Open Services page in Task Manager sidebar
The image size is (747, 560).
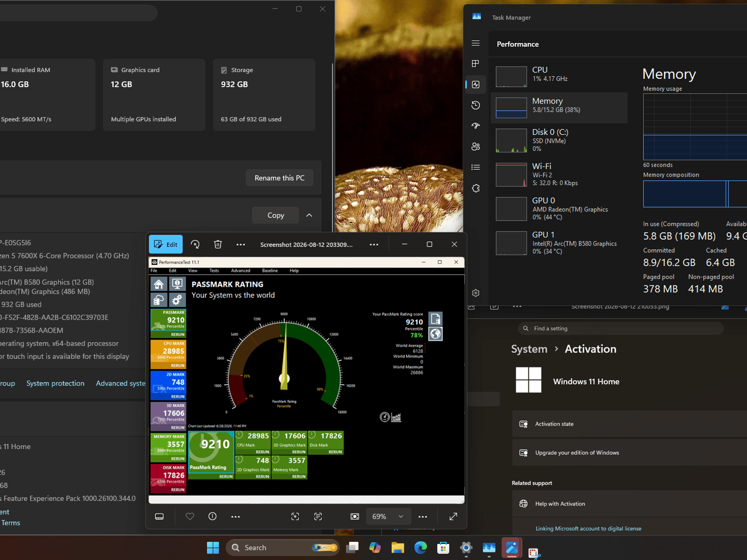tap(476, 188)
